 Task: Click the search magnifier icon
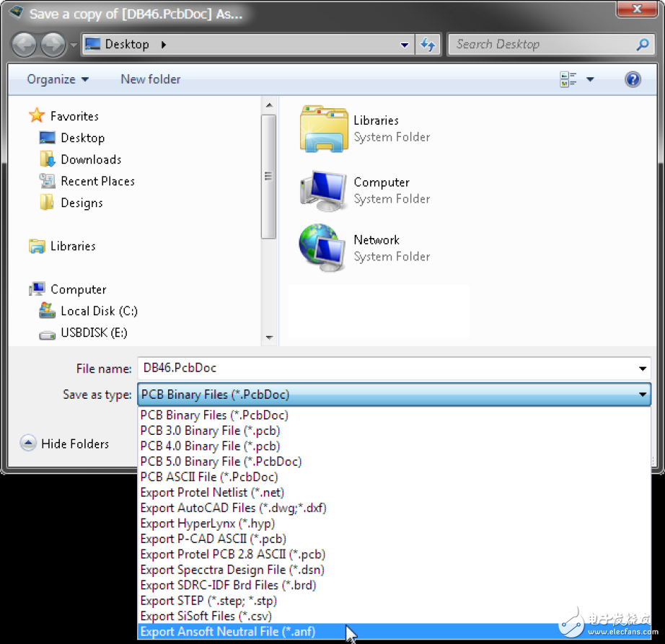click(642, 45)
